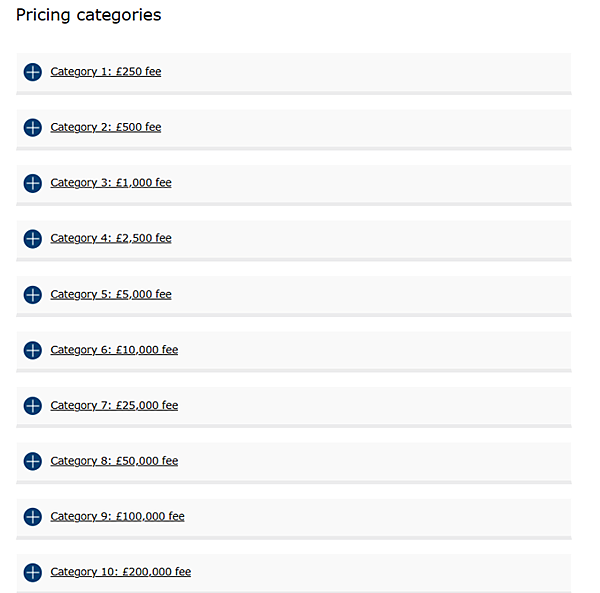Click the plus icon beside Category 6
This screenshot has height=593, width=600.
coord(33,350)
